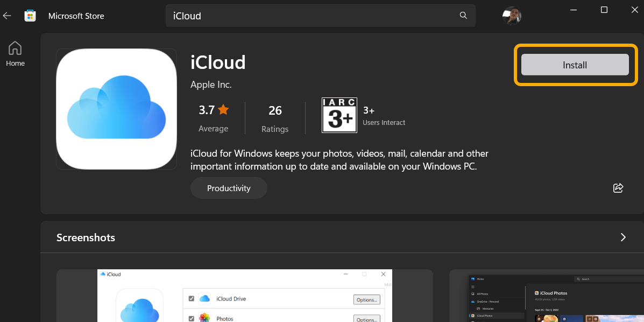
Task: Open the Apple Inc. publisher page
Action: coord(211,85)
